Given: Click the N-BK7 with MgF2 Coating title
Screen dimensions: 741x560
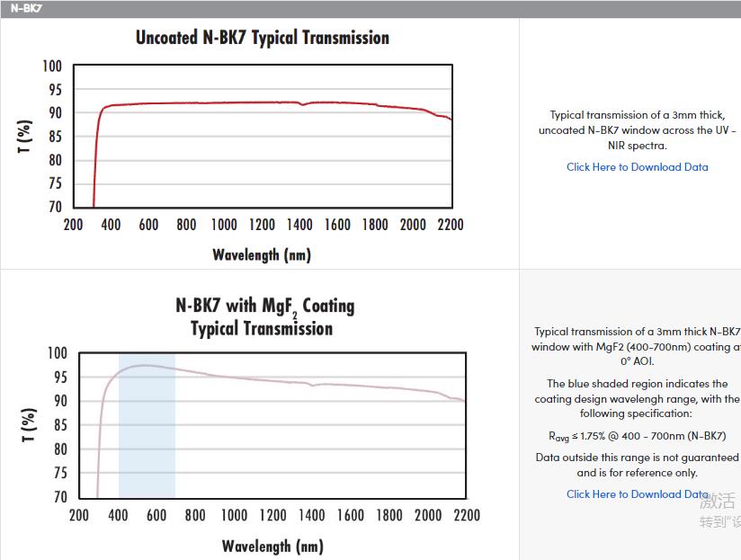Looking at the screenshot, I should [264, 316].
